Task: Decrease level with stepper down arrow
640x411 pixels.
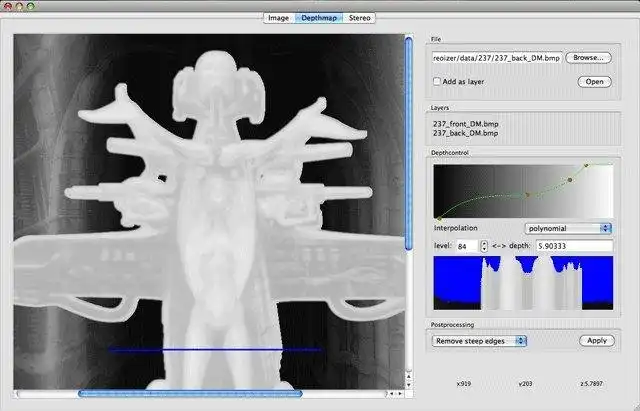Action: [484, 249]
